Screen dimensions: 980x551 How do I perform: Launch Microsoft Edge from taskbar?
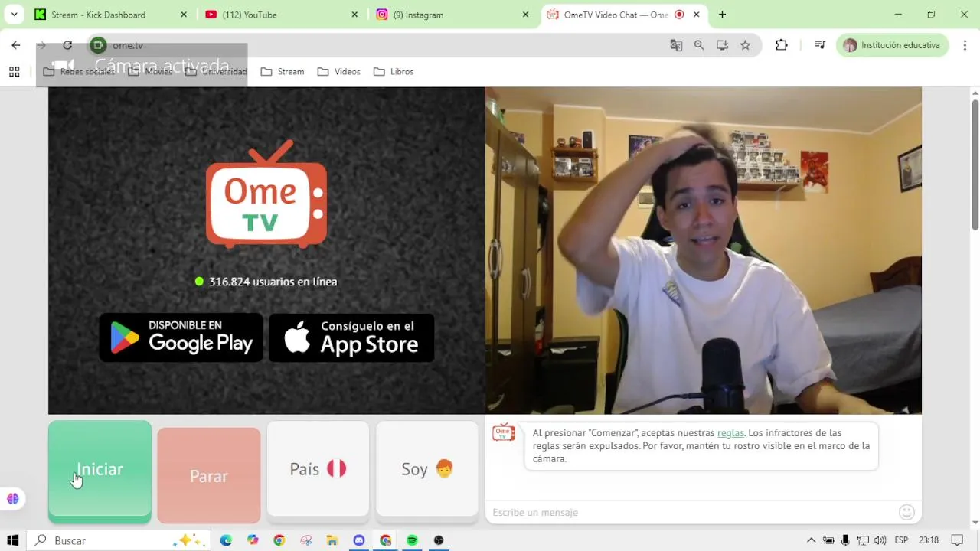(226, 540)
